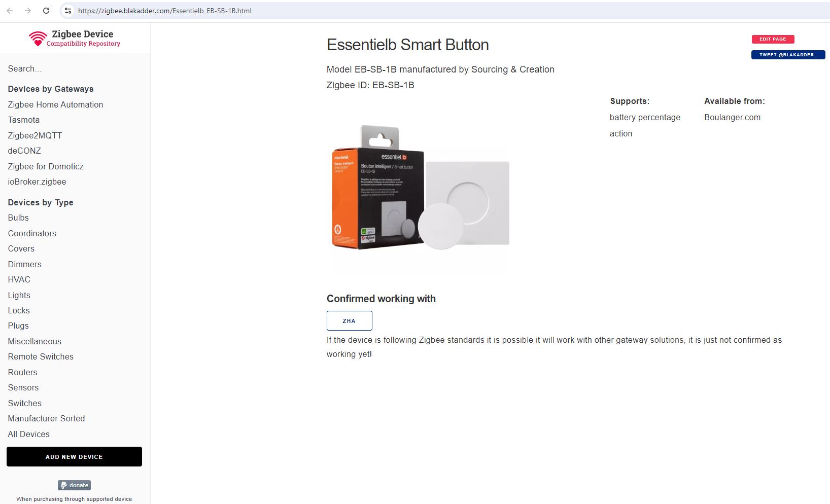The height and width of the screenshot is (504, 830).
Task: Open the ioBroker.zigbee link
Action: 37,182
